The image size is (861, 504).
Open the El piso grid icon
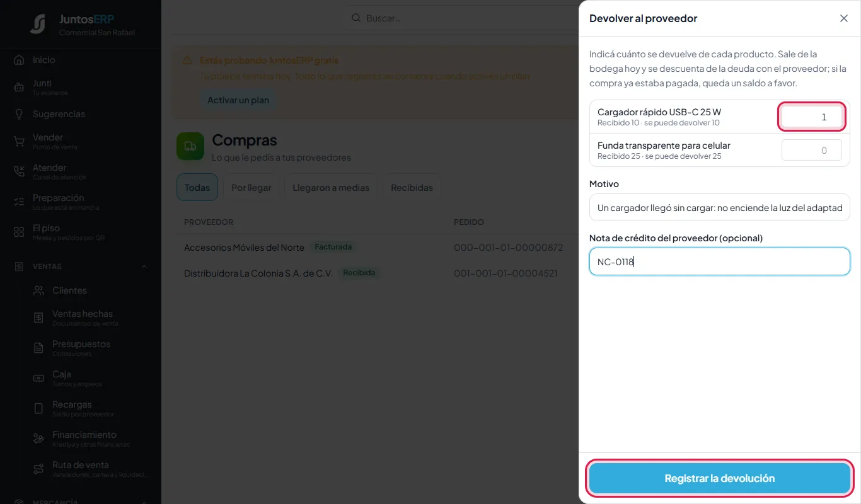19,232
